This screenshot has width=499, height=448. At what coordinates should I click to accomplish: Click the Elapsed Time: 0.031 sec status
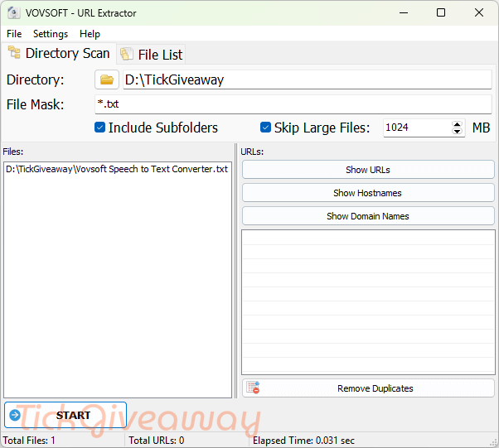click(x=303, y=441)
